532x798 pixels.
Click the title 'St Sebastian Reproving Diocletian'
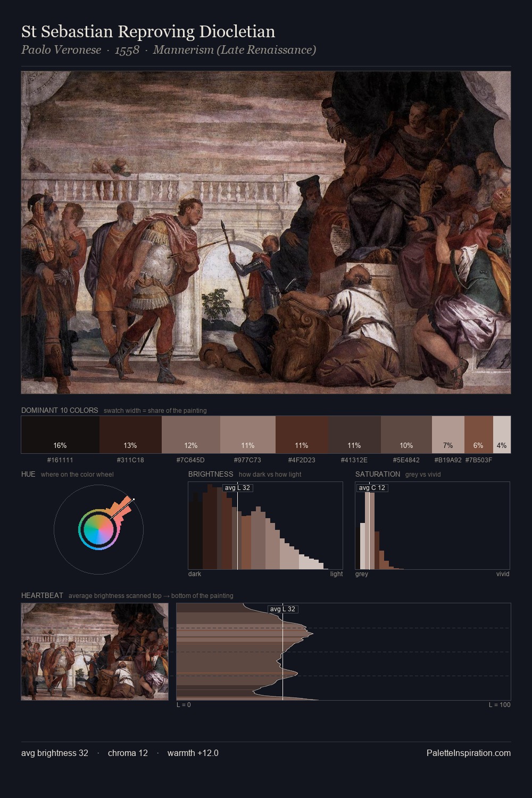[x=148, y=31]
